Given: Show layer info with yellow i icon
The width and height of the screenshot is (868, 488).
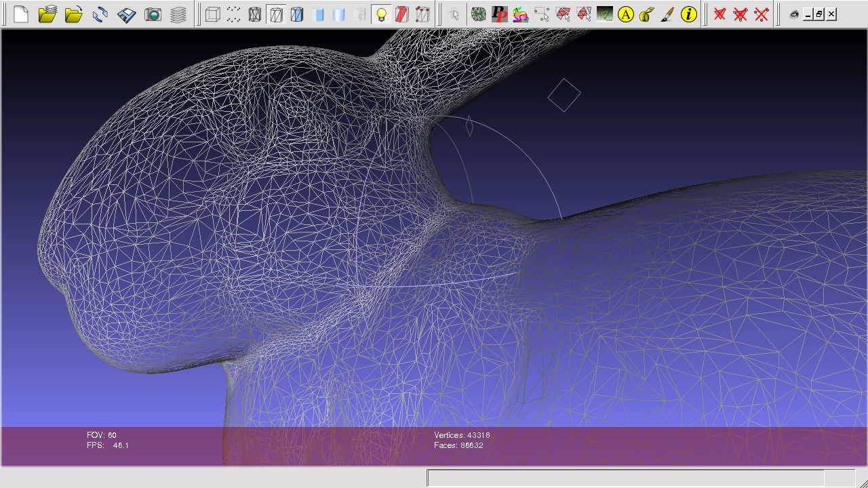Looking at the screenshot, I should tap(689, 14).
